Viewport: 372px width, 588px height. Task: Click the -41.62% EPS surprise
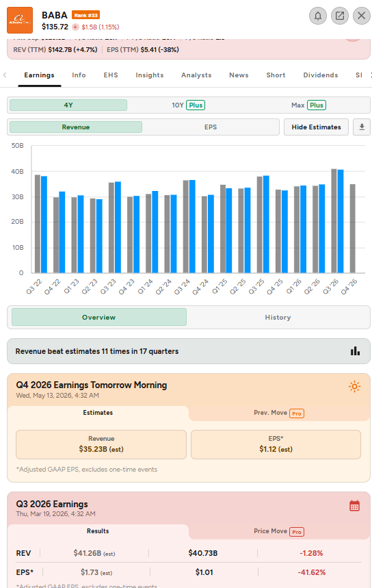(312, 572)
